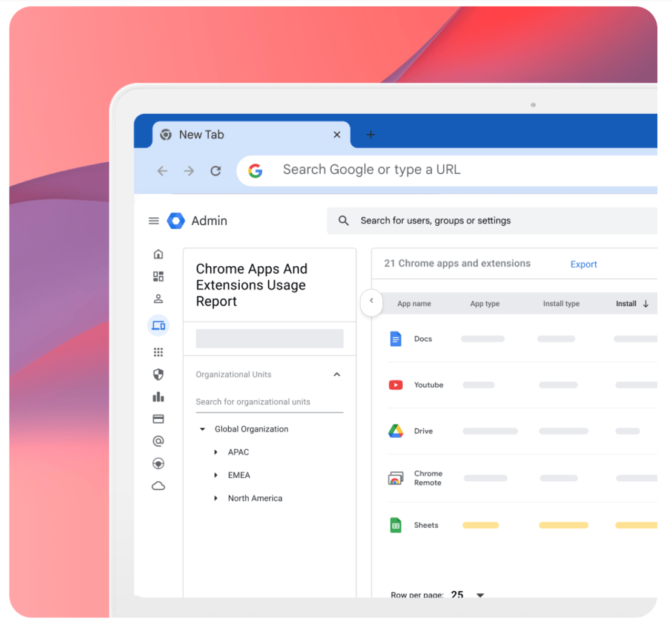
Task: Open Security shield icon in sidebar
Action: [158, 375]
